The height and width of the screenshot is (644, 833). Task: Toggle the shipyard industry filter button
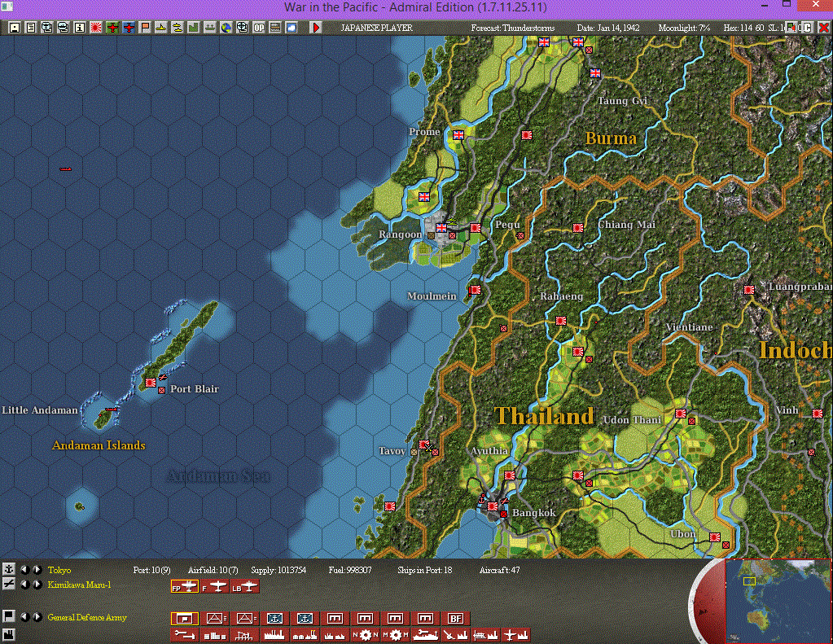426,634
